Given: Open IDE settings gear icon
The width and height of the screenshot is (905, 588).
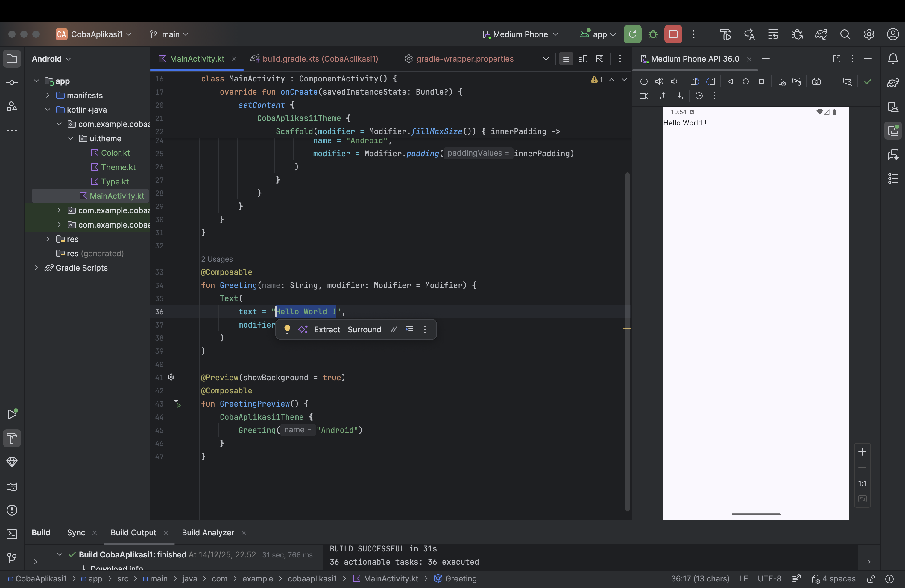Looking at the screenshot, I should click(869, 34).
